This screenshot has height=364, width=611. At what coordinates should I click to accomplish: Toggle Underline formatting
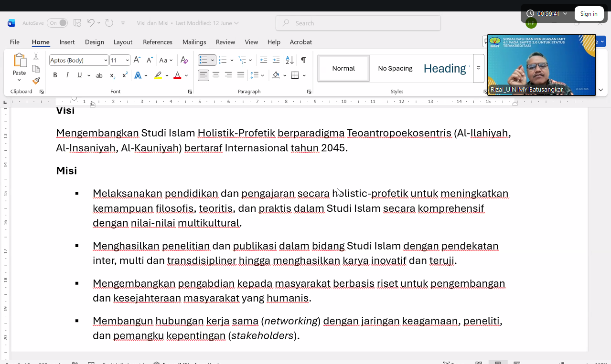[x=80, y=75]
